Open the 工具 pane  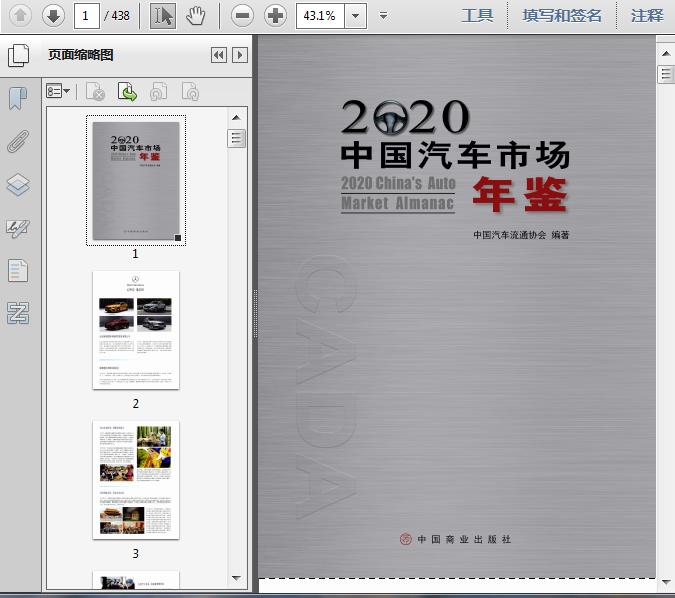click(x=477, y=16)
